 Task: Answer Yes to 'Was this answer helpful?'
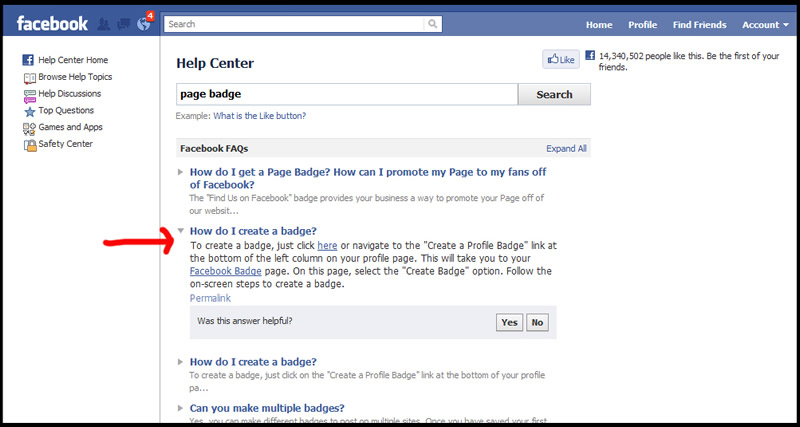pyautogui.click(x=509, y=322)
